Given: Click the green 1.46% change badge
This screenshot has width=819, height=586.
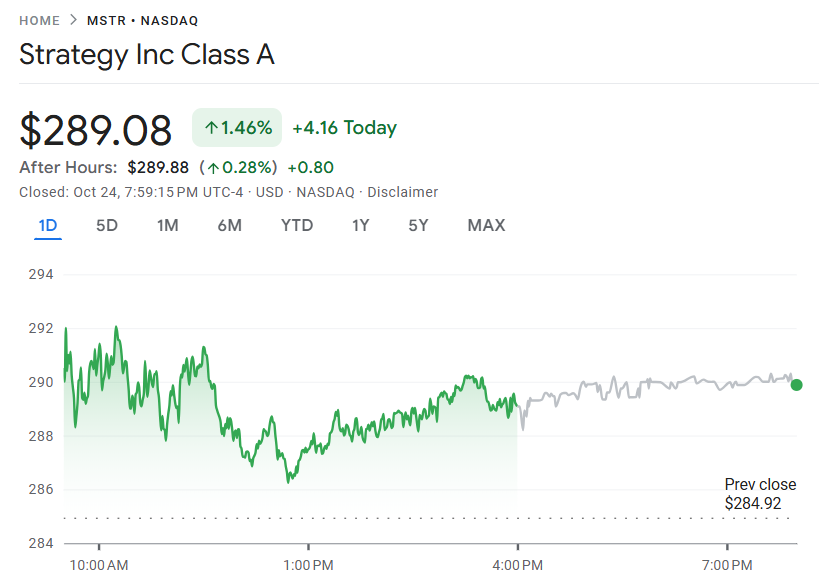Looking at the screenshot, I should (x=237, y=128).
